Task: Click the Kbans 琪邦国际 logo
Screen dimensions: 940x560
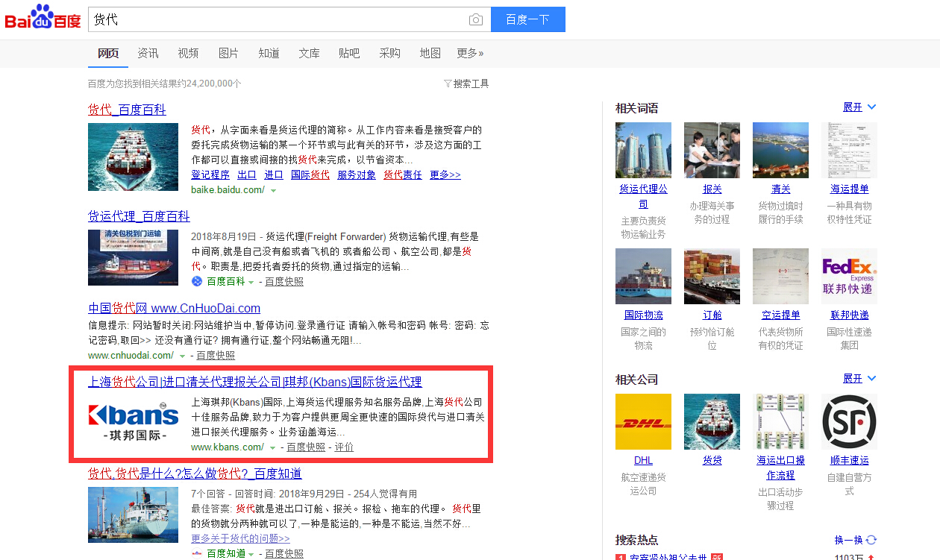Action: [133, 421]
